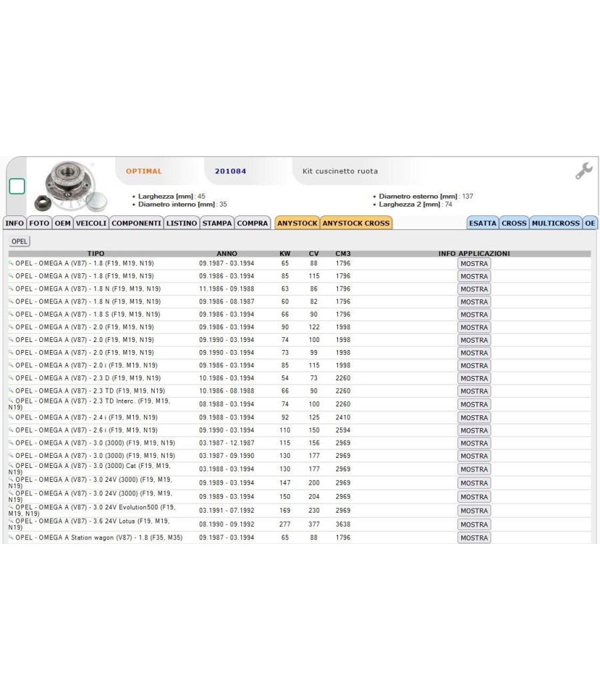Click magnifier icon for Omega A 3.0 24V Evolution500

(11, 507)
